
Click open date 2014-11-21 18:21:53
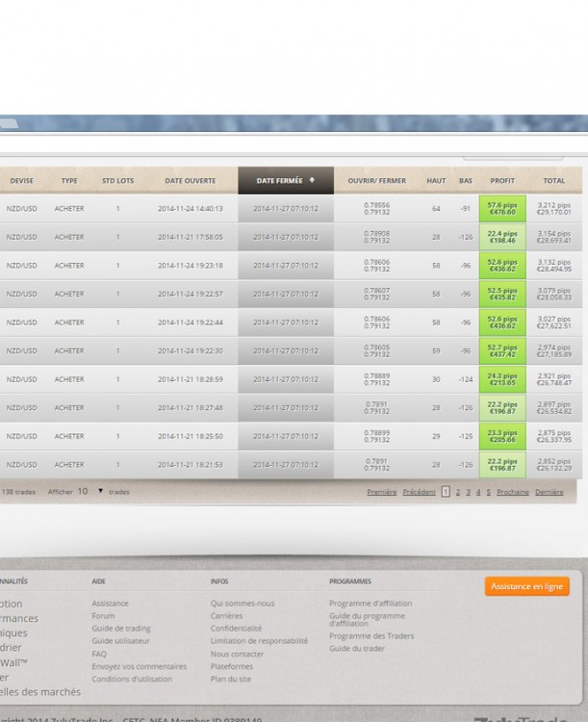point(191,465)
